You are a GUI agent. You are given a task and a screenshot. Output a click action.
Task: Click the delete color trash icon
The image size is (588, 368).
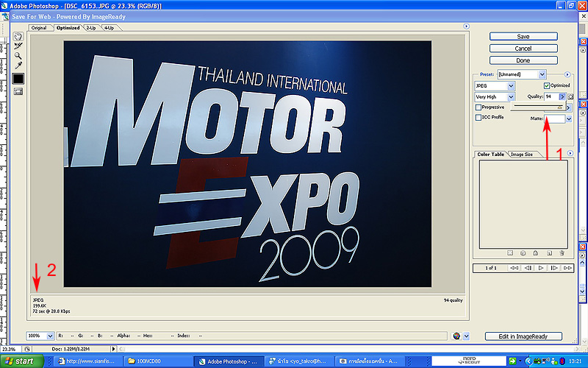562,253
